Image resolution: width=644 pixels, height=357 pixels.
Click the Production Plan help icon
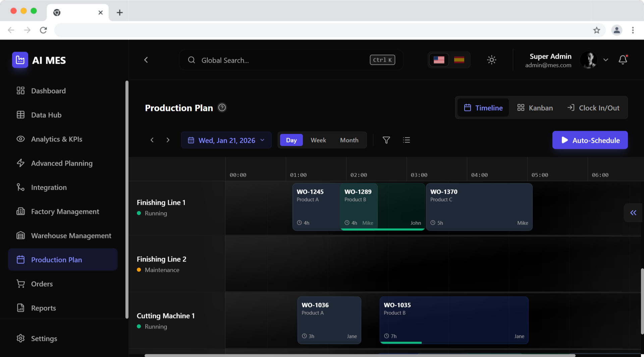click(222, 108)
